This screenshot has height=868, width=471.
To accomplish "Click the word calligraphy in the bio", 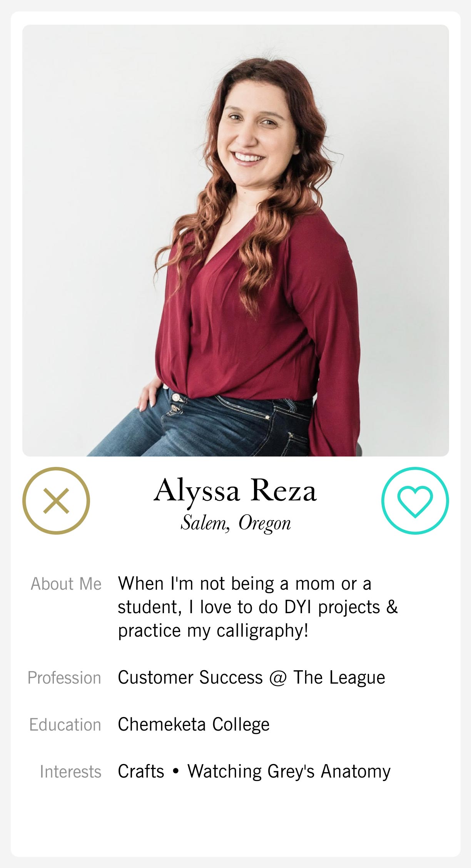I will (x=262, y=631).
